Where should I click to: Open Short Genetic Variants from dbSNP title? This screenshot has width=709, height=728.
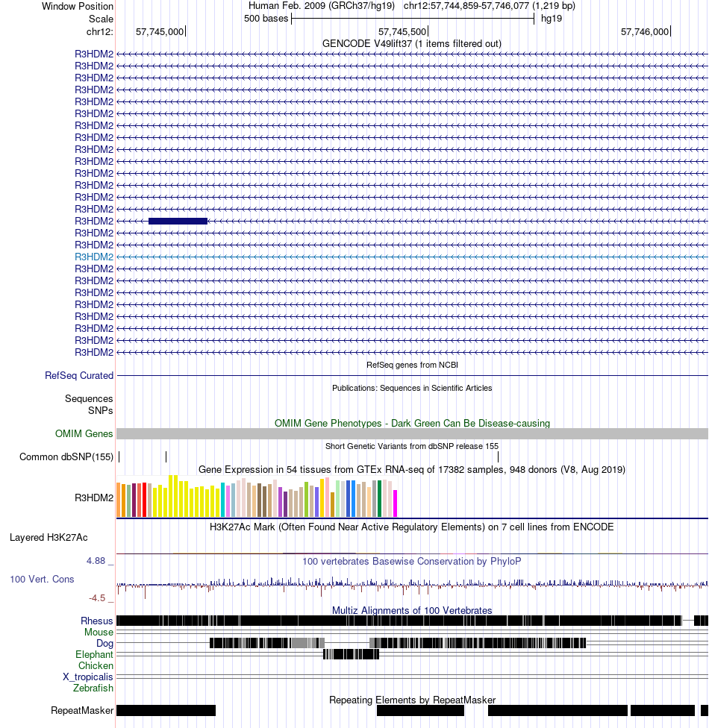412,446
